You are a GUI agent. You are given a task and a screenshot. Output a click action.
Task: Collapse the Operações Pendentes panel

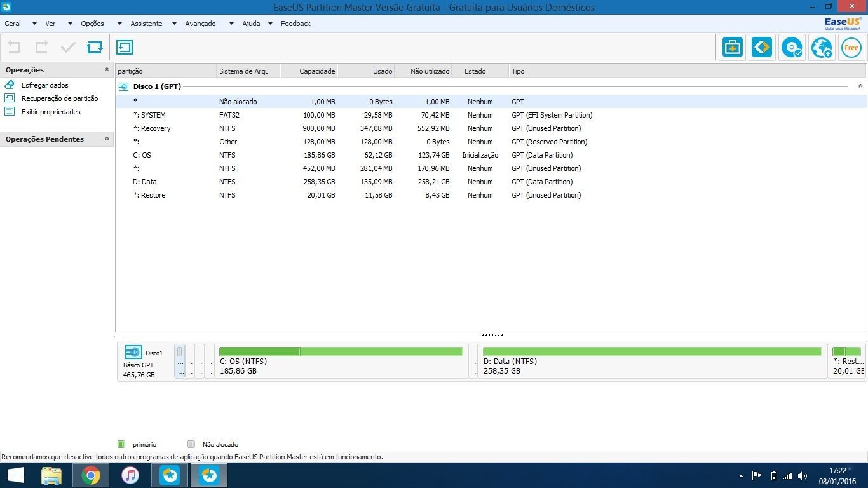(107, 139)
